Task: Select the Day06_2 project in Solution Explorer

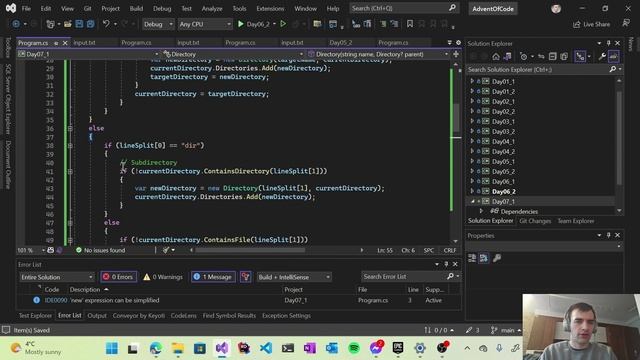Action: click(x=503, y=191)
